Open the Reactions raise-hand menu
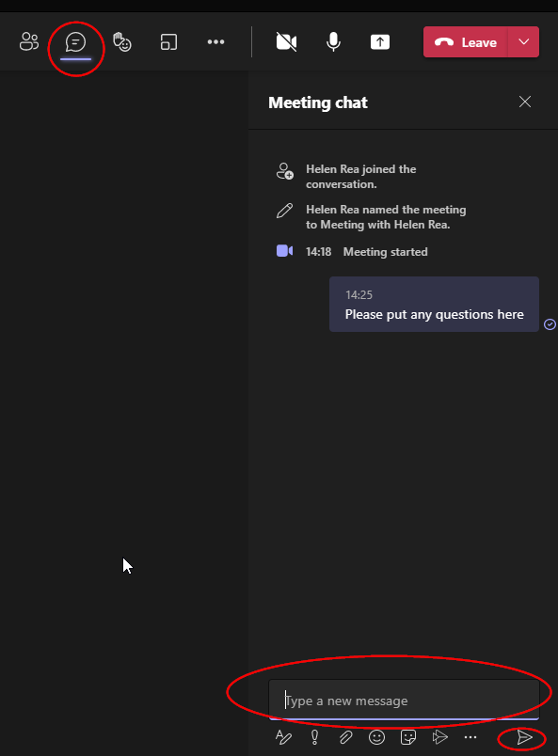Viewport: 558px width, 756px height. pos(122,42)
